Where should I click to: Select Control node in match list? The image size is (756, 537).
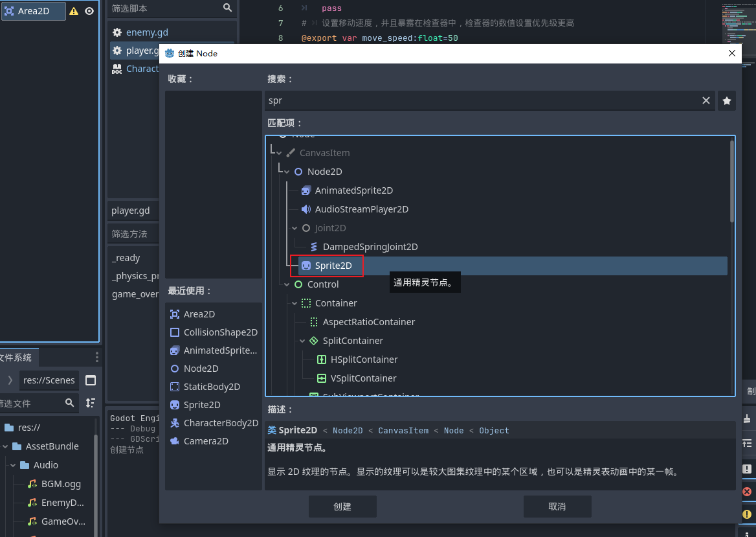pos(323,284)
